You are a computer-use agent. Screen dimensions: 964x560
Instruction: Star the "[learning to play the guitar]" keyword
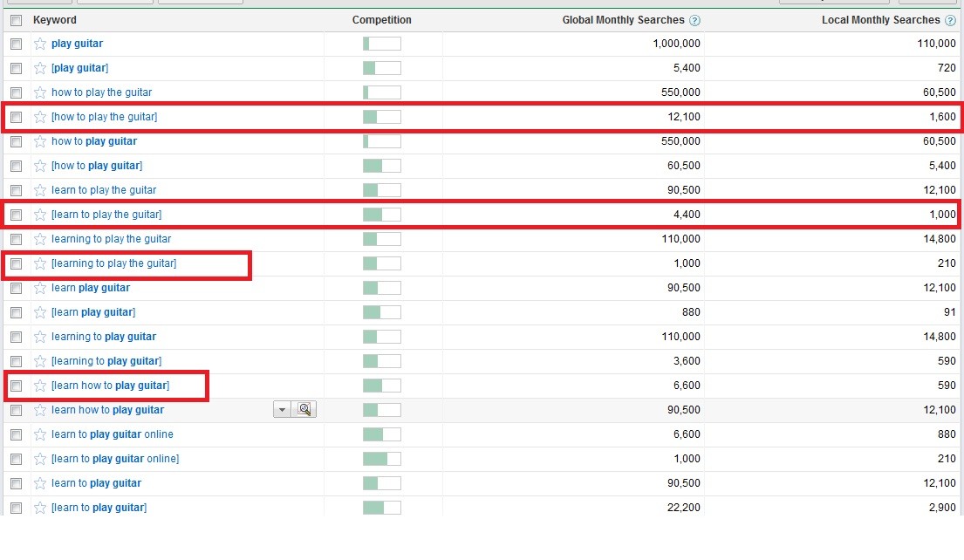[x=39, y=263]
